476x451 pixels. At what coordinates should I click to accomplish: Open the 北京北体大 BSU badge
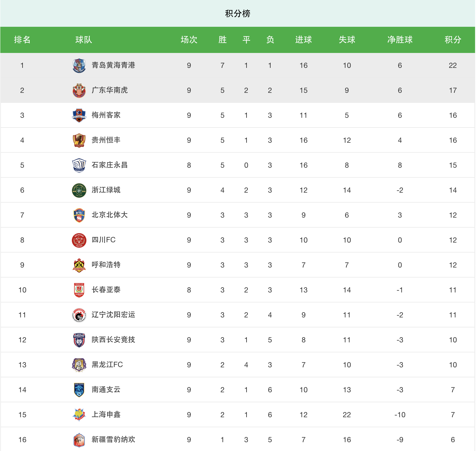79,215
